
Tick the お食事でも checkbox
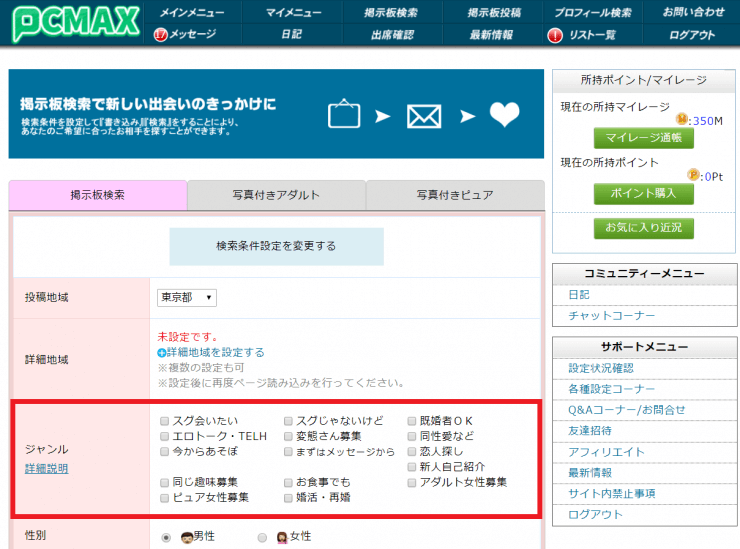289,483
